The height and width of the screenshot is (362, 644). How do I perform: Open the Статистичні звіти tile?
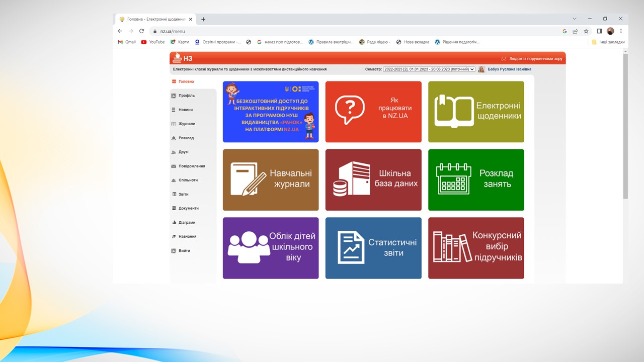373,248
